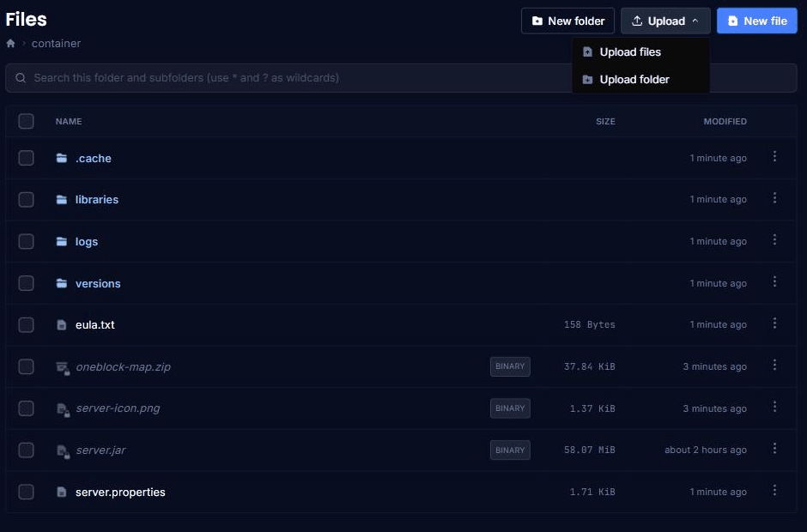Choose Upload folder from the dropdown
Image resolution: width=807 pixels, height=532 pixels.
pos(640,79)
